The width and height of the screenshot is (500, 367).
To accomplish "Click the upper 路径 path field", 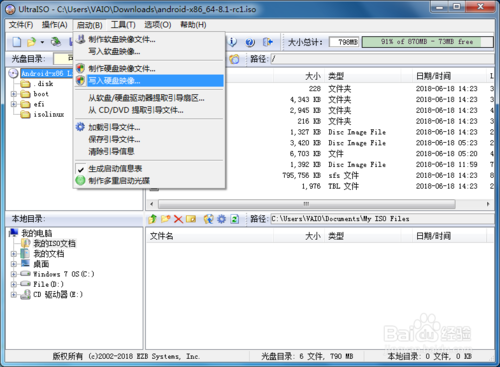I will point(382,59).
